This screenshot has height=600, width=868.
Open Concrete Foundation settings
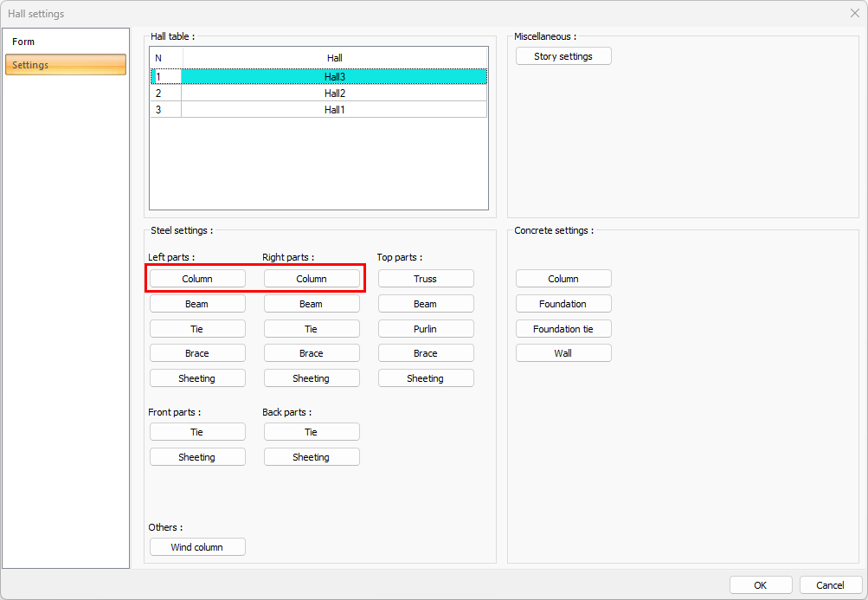click(563, 304)
